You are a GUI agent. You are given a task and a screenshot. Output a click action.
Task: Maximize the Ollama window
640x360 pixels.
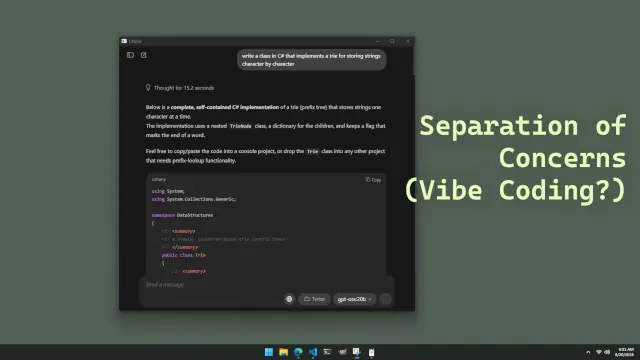click(392, 41)
